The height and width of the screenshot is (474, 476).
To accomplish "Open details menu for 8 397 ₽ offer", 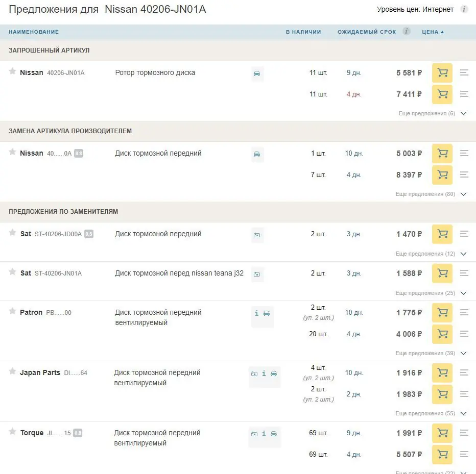I will pyautogui.click(x=464, y=174).
